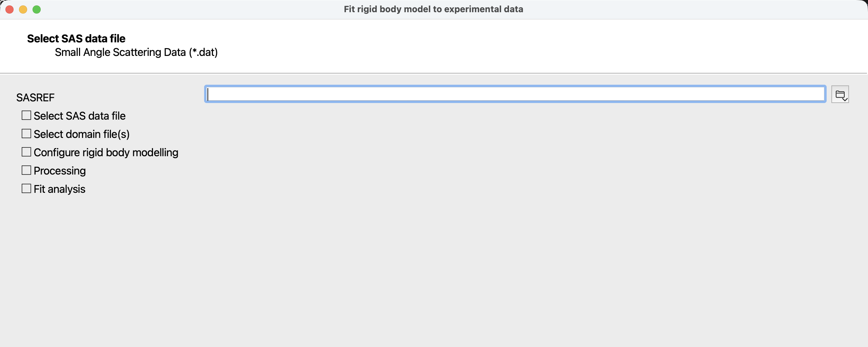The width and height of the screenshot is (868, 347).
Task: Go to the Select domain file(s) step label
Action: coord(82,134)
